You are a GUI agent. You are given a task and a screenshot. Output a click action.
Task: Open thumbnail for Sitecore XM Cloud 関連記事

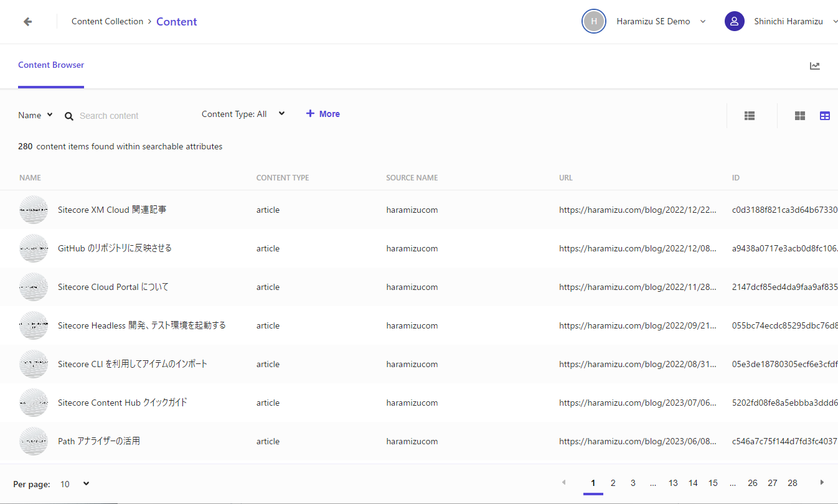[x=34, y=210]
